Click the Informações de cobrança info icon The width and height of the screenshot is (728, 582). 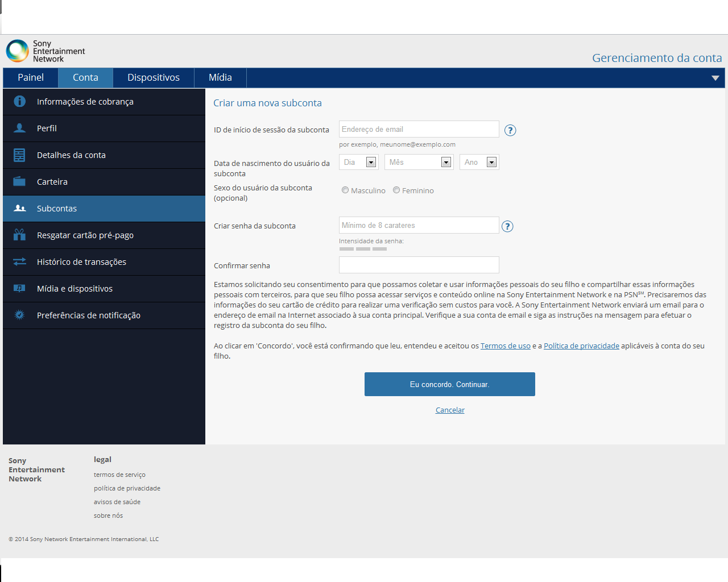pos(19,102)
